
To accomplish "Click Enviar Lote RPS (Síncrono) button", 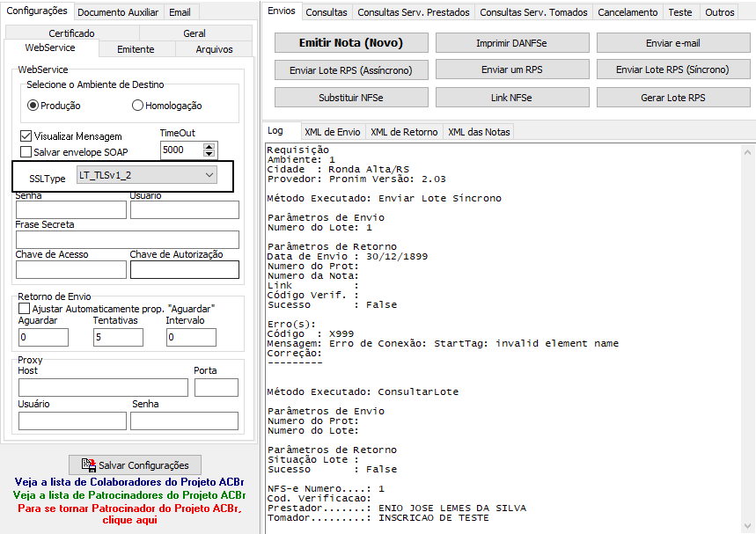I will click(x=673, y=69).
